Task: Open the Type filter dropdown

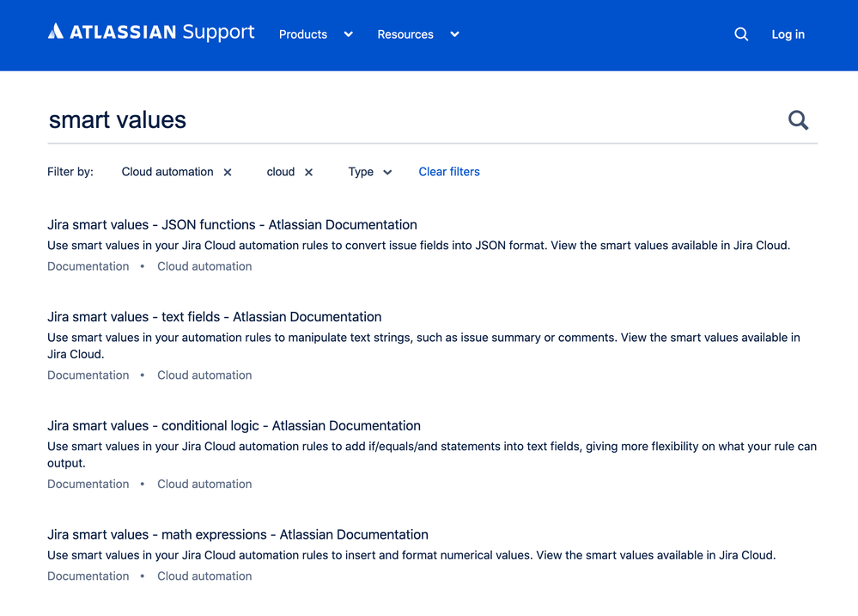Action: pos(370,172)
